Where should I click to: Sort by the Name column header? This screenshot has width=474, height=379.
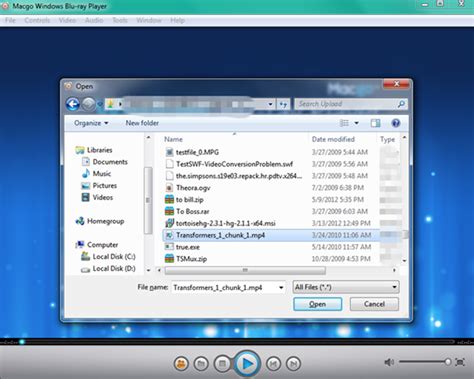click(173, 139)
